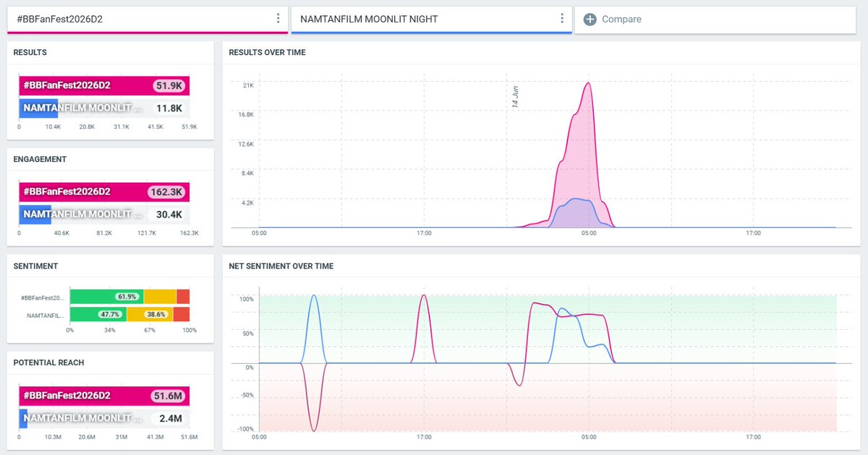The image size is (868, 455).
Task: Select 38.6% neutral sentiment segment
Action: (150, 315)
